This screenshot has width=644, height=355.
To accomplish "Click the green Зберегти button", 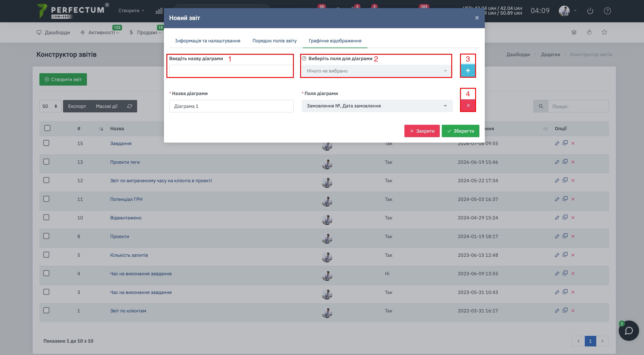I will 460,131.
